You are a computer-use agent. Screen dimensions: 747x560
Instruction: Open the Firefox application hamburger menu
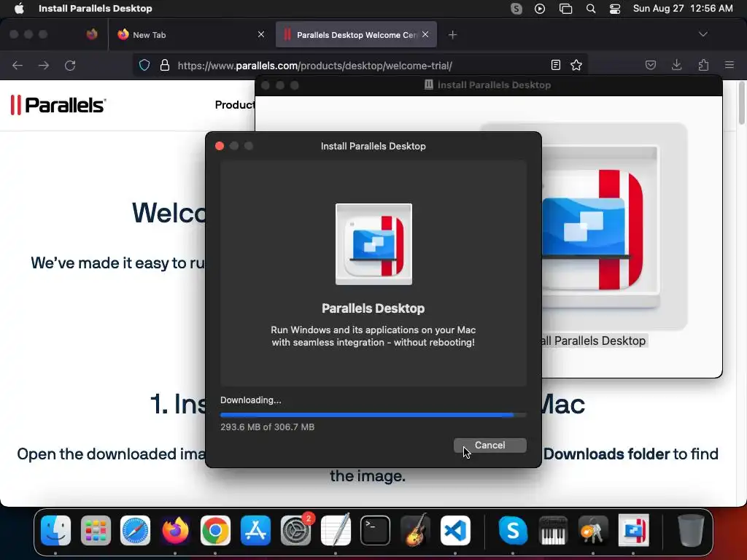click(x=729, y=65)
